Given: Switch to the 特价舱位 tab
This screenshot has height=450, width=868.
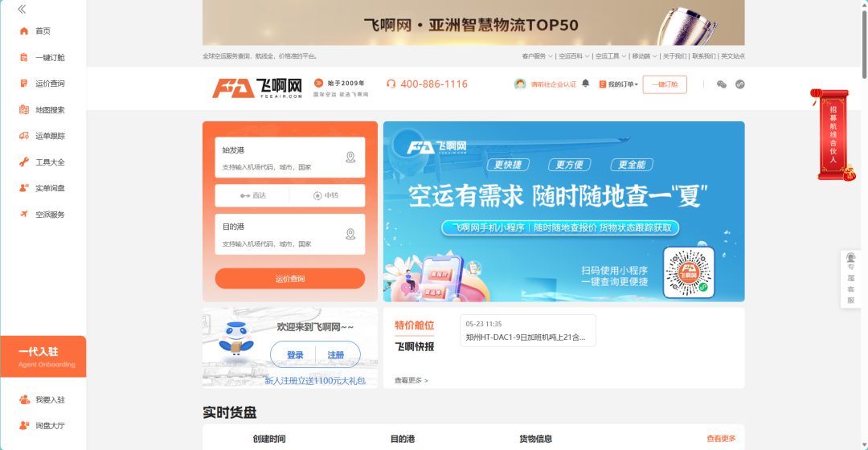Looking at the screenshot, I should (414, 325).
